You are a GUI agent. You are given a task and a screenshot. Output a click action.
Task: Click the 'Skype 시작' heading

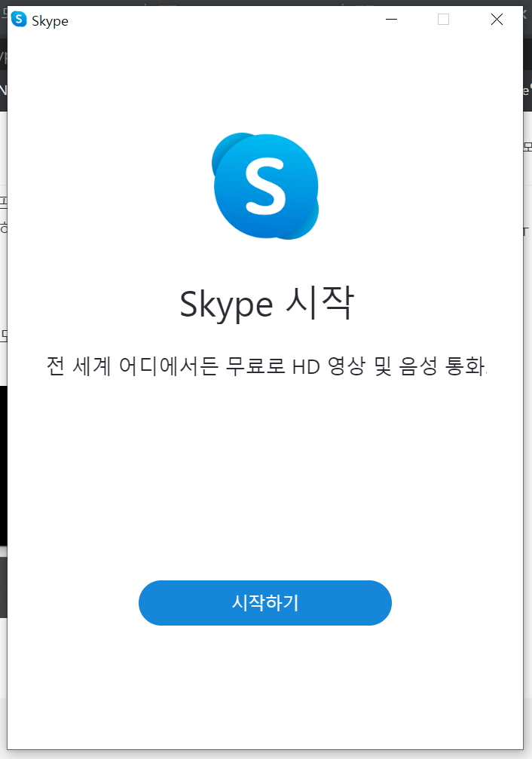[267, 304]
